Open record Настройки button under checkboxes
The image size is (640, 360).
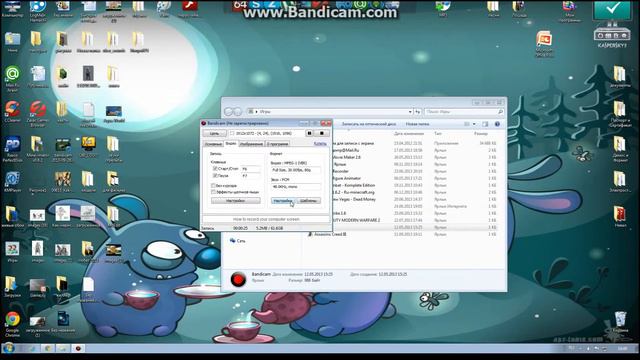236,200
